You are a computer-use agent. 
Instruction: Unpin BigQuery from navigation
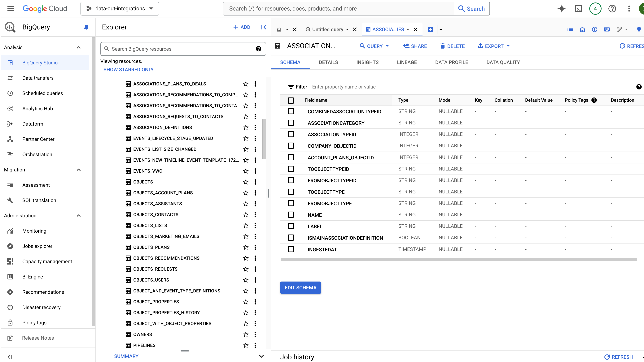(86, 27)
